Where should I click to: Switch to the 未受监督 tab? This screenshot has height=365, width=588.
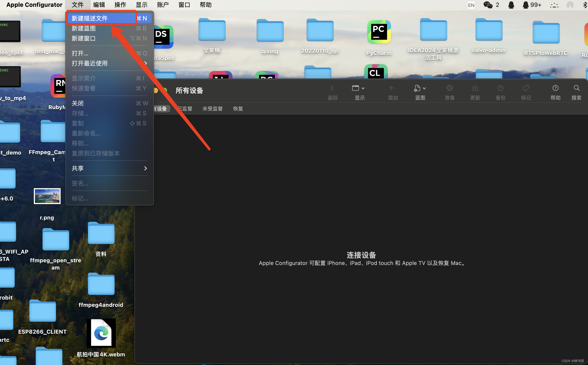click(x=212, y=109)
